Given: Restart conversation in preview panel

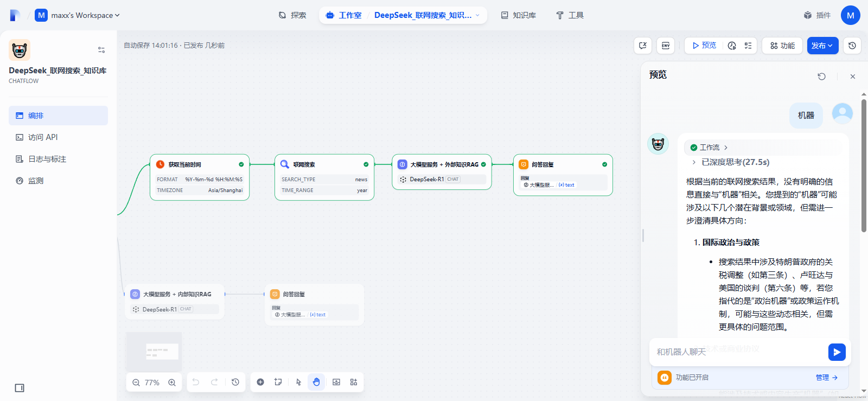Looking at the screenshot, I should click(x=821, y=77).
